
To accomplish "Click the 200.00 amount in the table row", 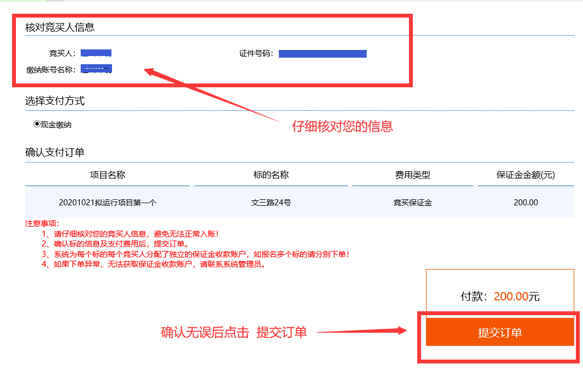I will pos(525,203).
